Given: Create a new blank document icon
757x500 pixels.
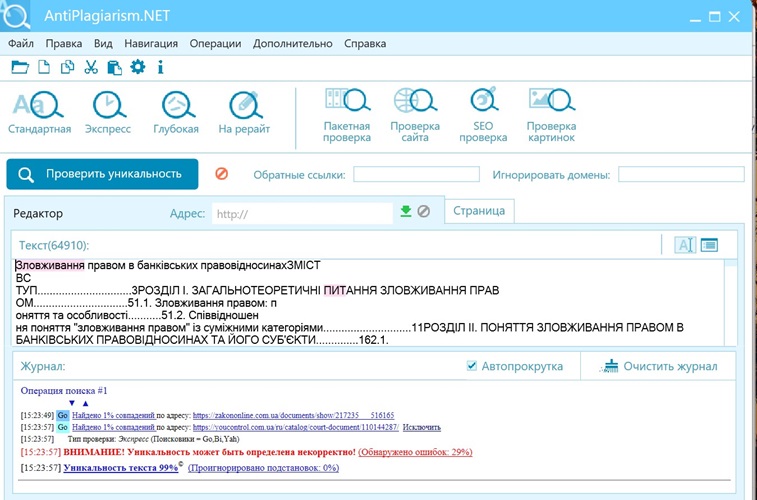Looking at the screenshot, I should tap(44, 67).
